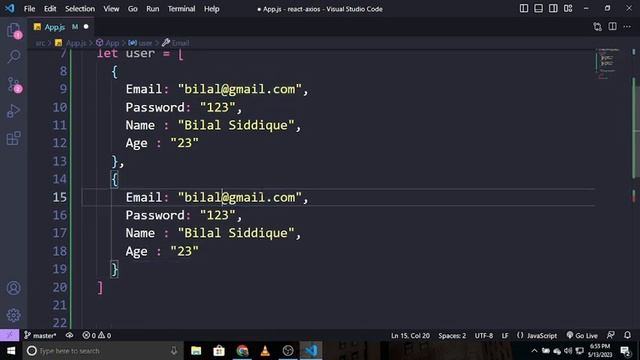
Task: Open the Explorer view in activity bar
Action: [13, 31]
